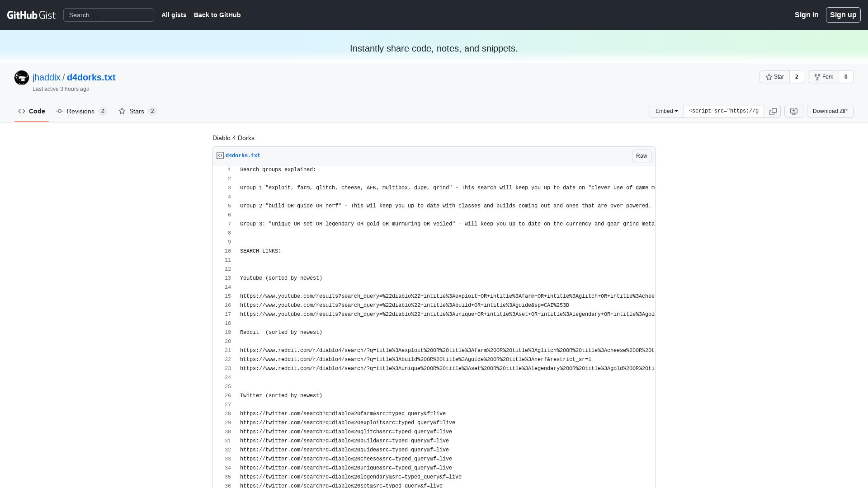Select the embed script text field
868x488 pixels.
723,111
